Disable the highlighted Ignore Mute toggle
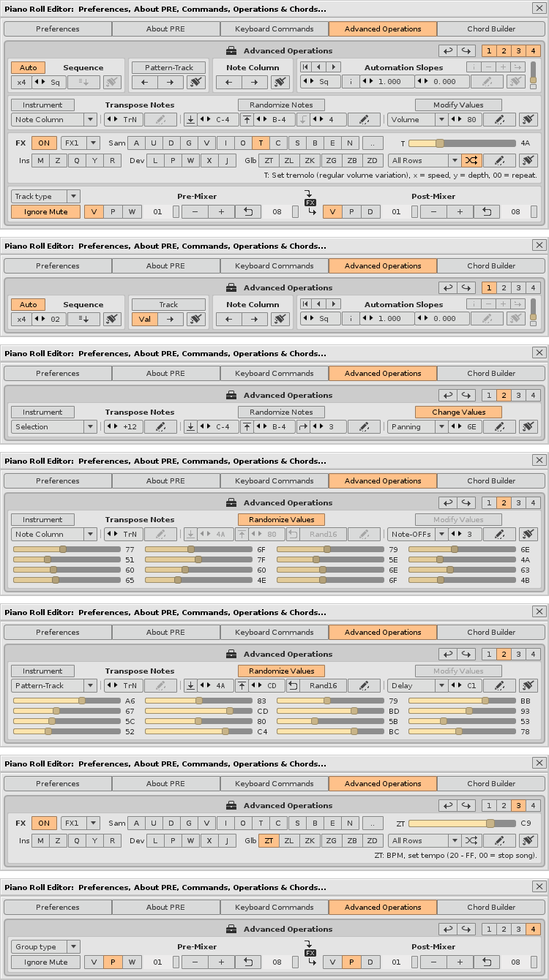 (x=45, y=211)
